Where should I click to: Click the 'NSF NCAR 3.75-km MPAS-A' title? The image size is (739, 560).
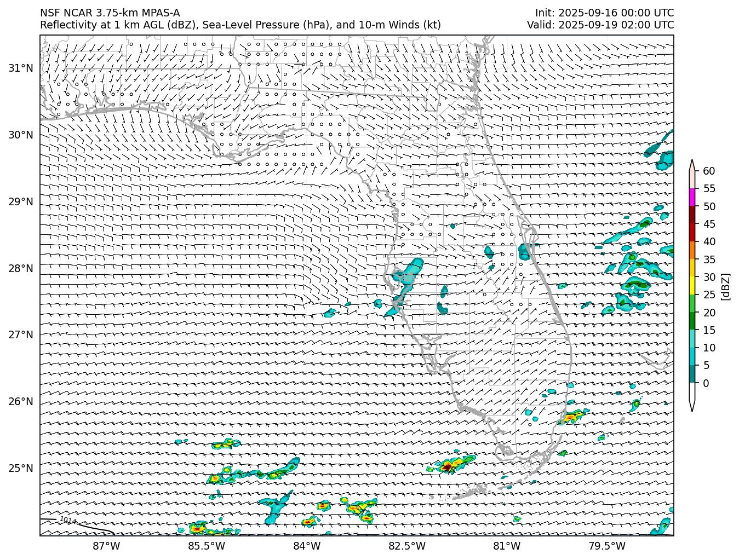point(110,13)
